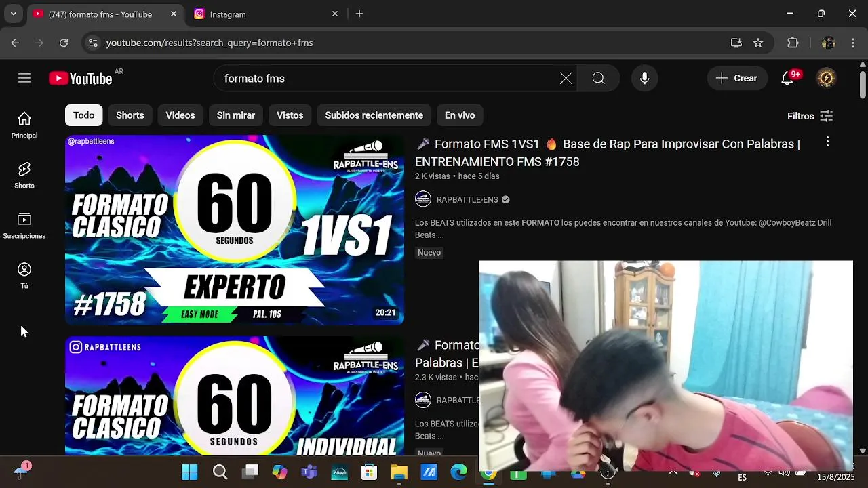The height and width of the screenshot is (488, 868).
Task: Open a new browser tab
Action: point(359,14)
